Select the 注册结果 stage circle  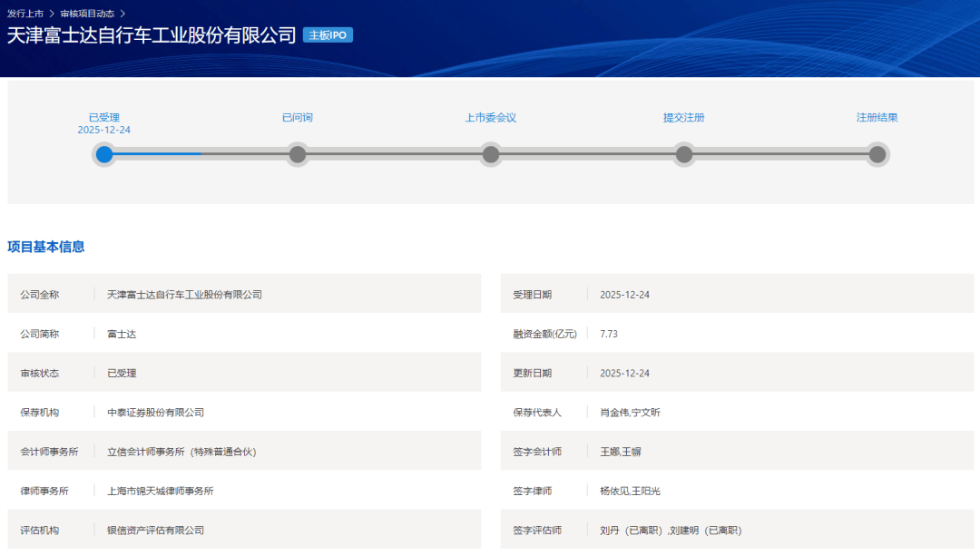click(877, 154)
